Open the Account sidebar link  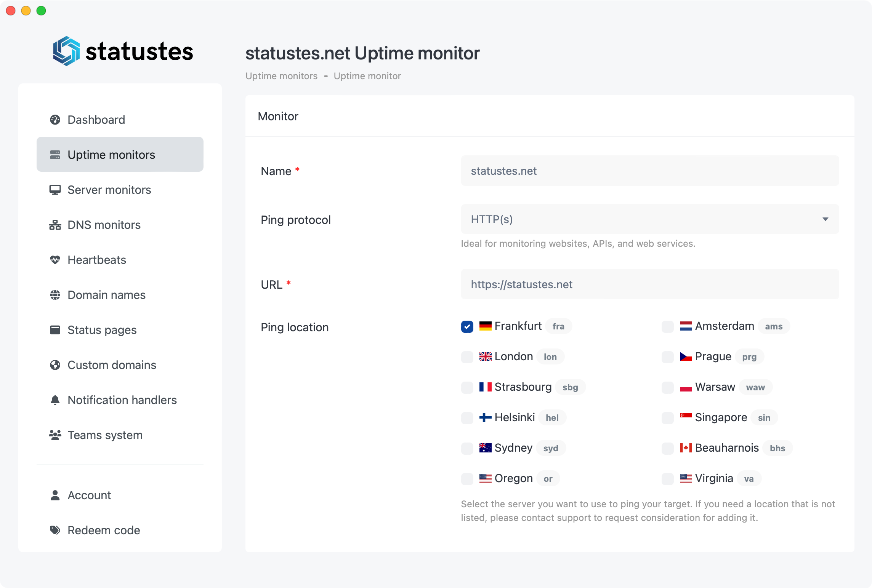pyautogui.click(x=89, y=495)
